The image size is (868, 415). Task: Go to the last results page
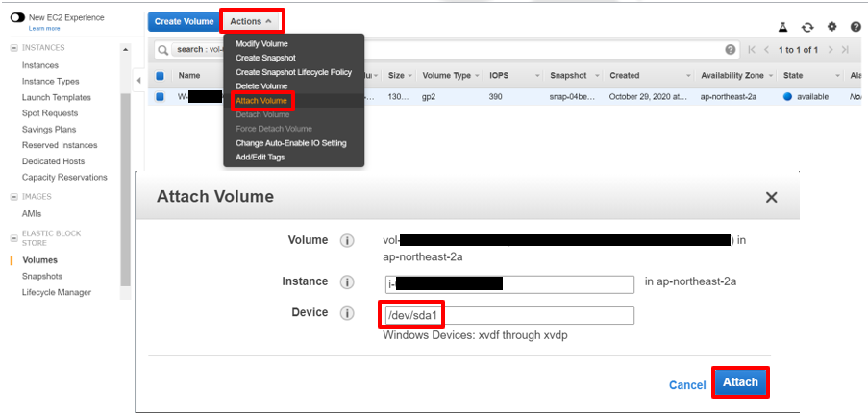[845, 50]
